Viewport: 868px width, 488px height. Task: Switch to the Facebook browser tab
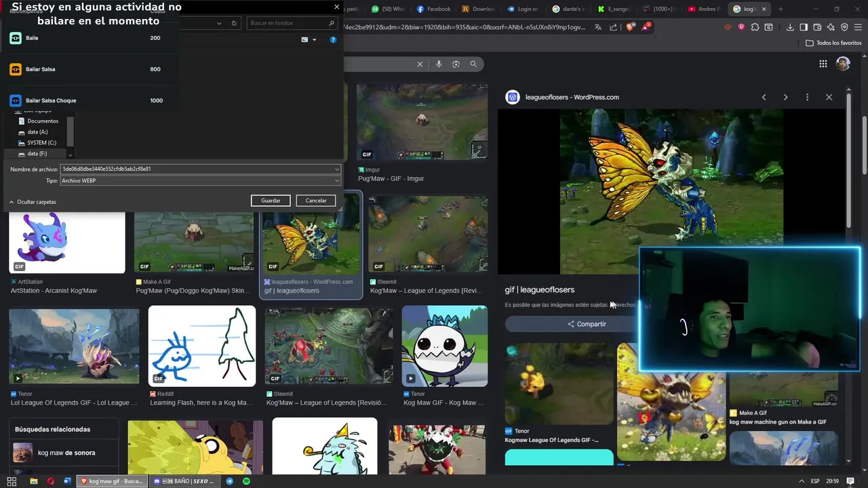point(433,9)
